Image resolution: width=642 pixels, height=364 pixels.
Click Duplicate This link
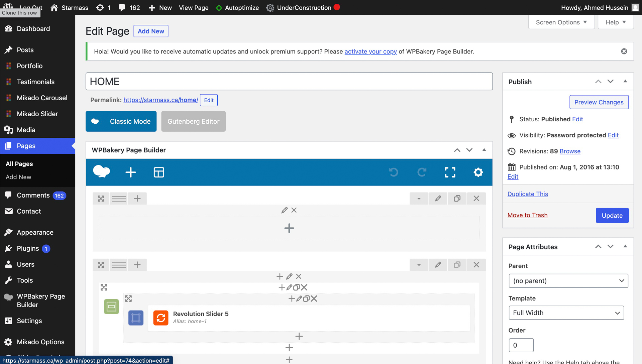coord(528,194)
